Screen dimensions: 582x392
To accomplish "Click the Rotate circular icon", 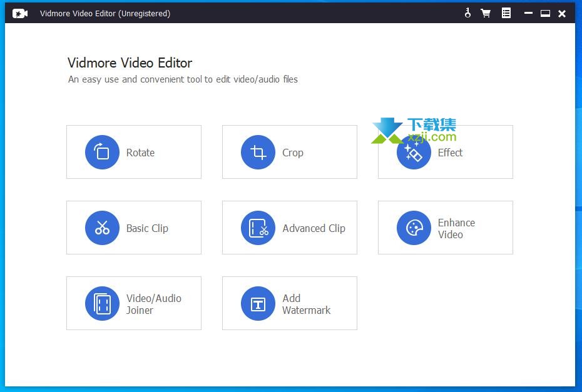I will [102, 152].
